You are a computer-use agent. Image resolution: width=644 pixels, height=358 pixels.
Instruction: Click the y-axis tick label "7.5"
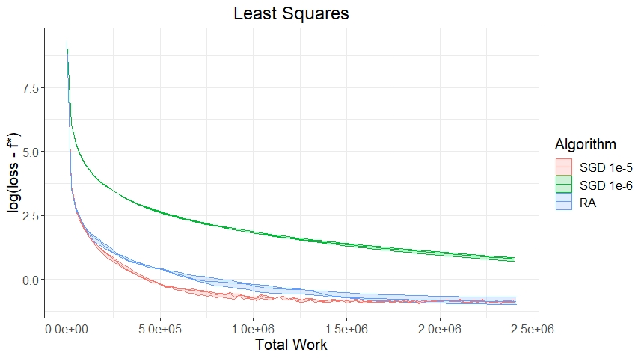tap(31, 88)
